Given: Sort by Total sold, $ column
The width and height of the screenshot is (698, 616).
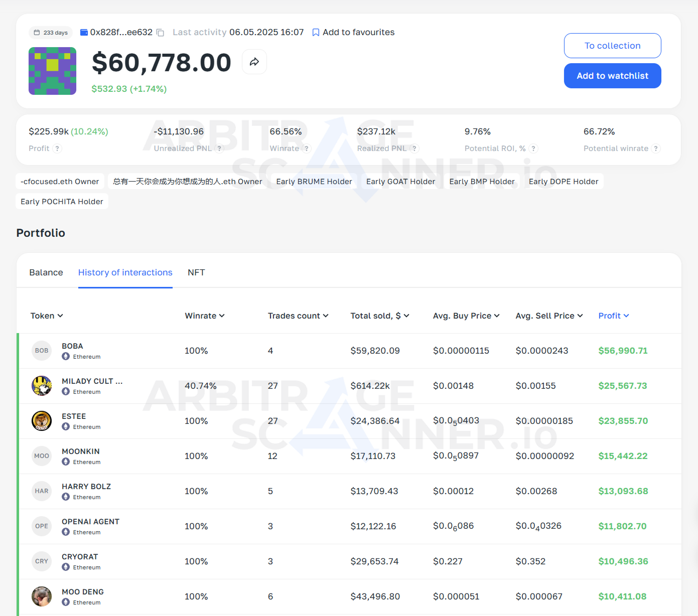Looking at the screenshot, I should coord(380,316).
